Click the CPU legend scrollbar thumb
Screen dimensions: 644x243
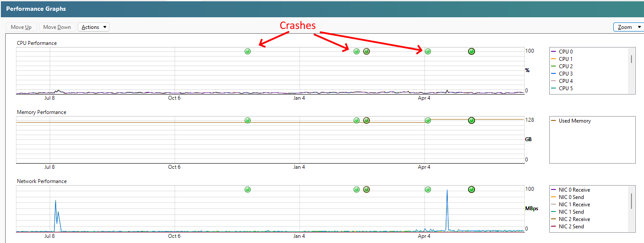point(631,59)
